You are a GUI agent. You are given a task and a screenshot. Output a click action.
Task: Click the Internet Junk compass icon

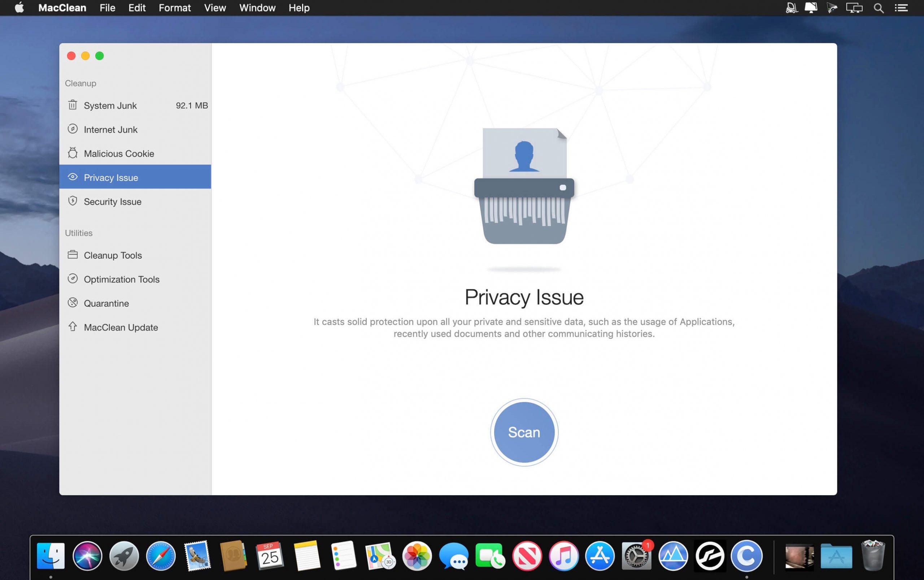pos(73,129)
